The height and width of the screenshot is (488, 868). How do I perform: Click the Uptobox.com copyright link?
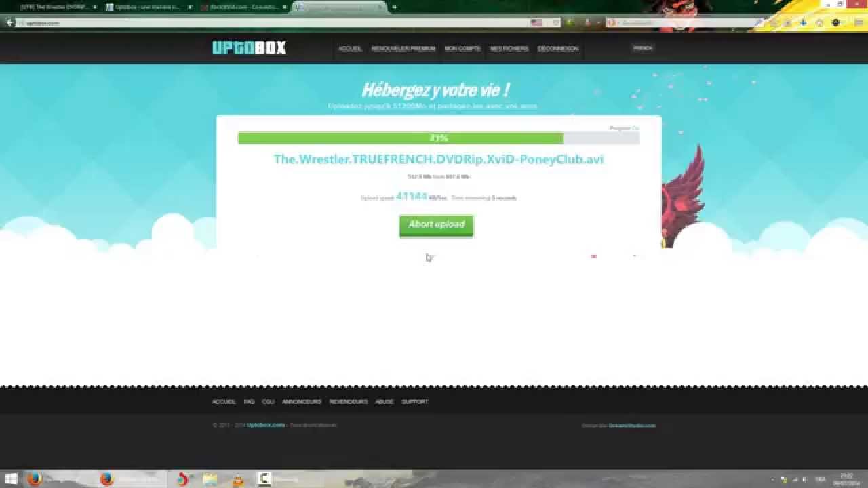[x=266, y=425]
